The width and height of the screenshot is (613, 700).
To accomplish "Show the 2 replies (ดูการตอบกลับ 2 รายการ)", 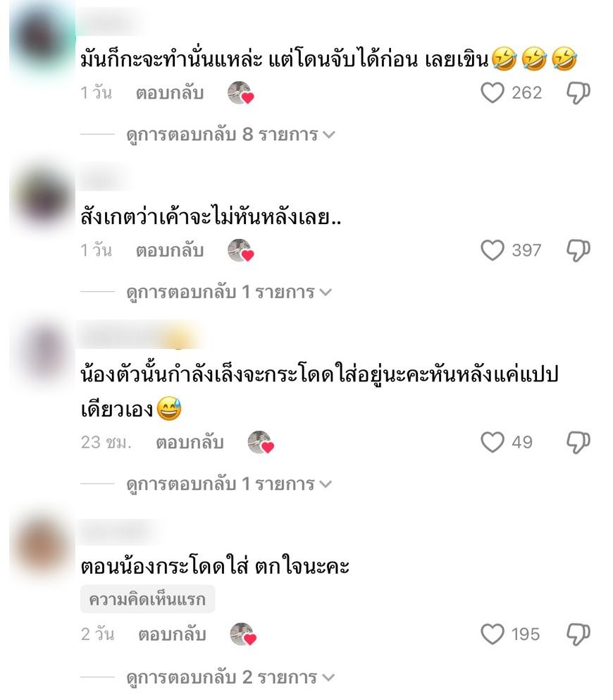I will (x=230, y=677).
